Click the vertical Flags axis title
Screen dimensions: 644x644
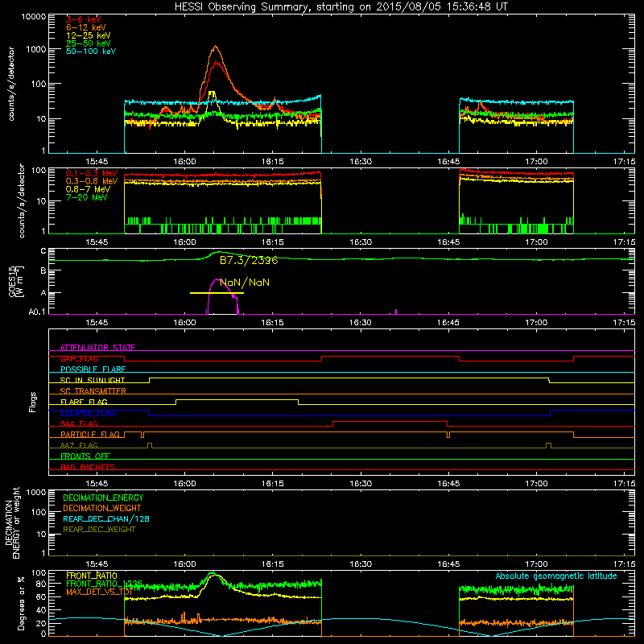point(33,402)
